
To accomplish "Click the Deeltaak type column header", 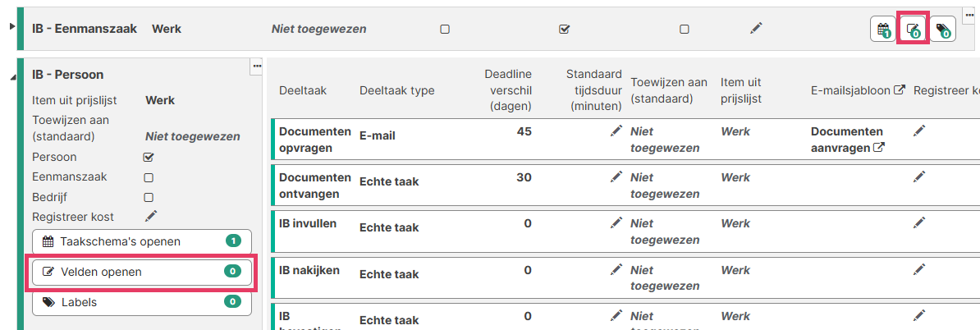I will tap(396, 90).
